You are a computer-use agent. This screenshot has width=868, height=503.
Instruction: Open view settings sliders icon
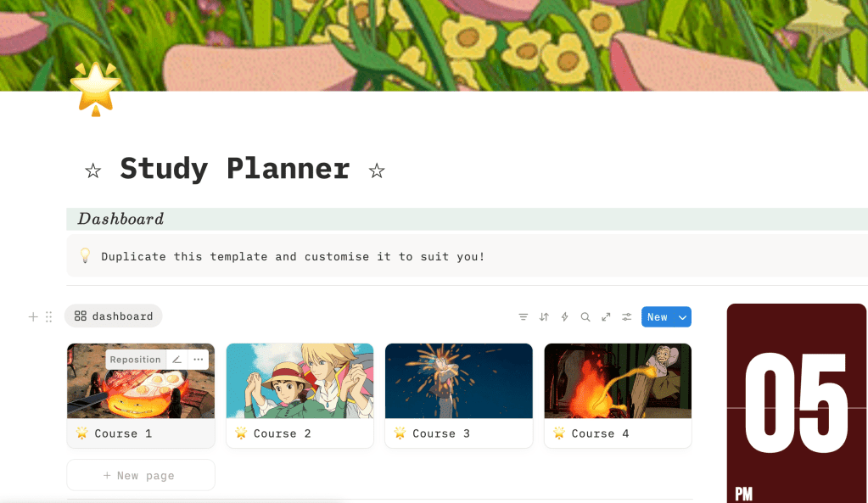point(627,317)
